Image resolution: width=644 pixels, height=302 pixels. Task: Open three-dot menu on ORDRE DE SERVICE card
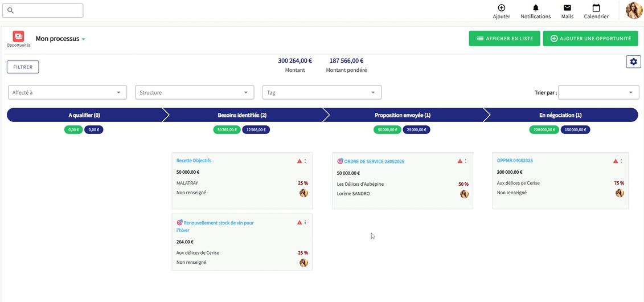466,161
